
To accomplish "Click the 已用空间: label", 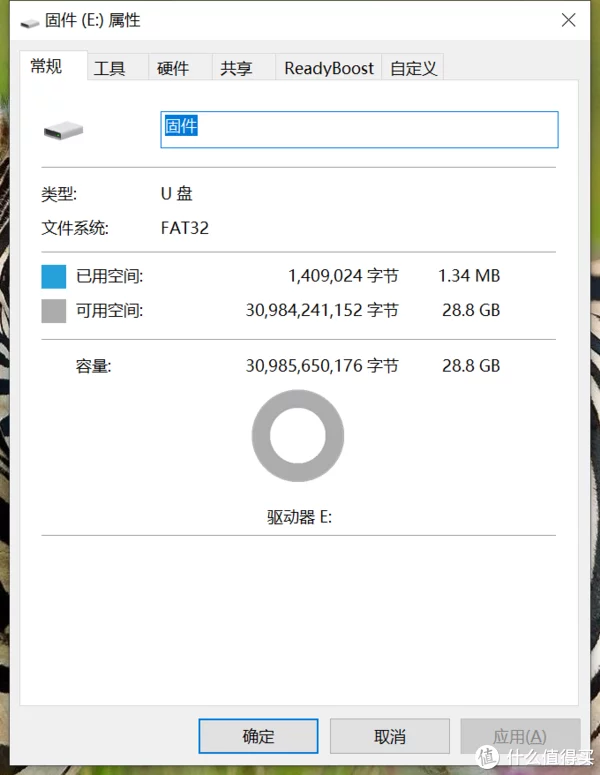I will point(109,276).
